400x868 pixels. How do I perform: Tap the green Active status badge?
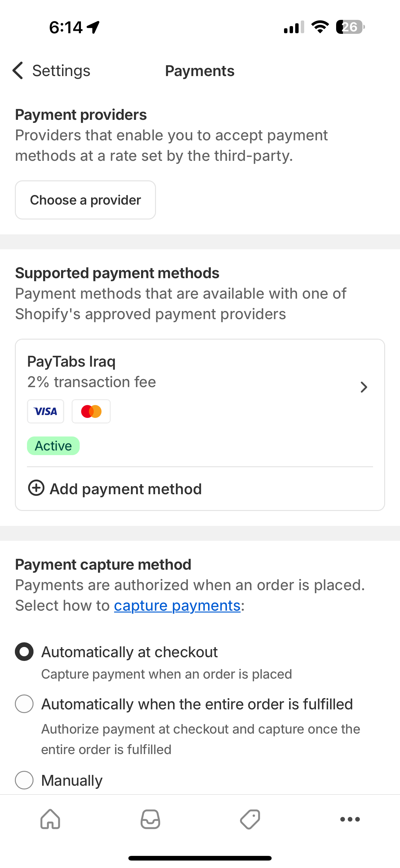[53, 446]
